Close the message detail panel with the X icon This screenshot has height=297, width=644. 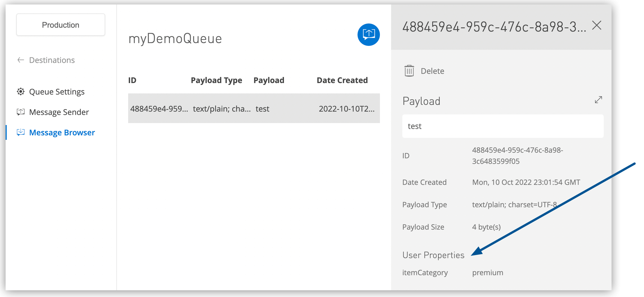coord(597,25)
